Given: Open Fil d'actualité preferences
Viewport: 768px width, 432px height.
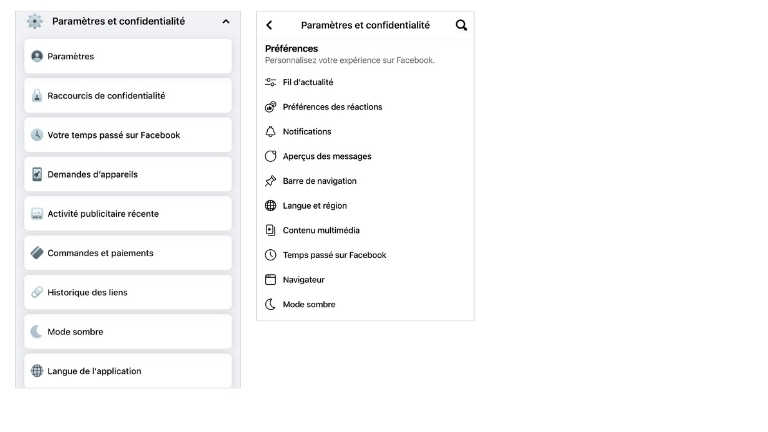Looking at the screenshot, I should [x=308, y=82].
